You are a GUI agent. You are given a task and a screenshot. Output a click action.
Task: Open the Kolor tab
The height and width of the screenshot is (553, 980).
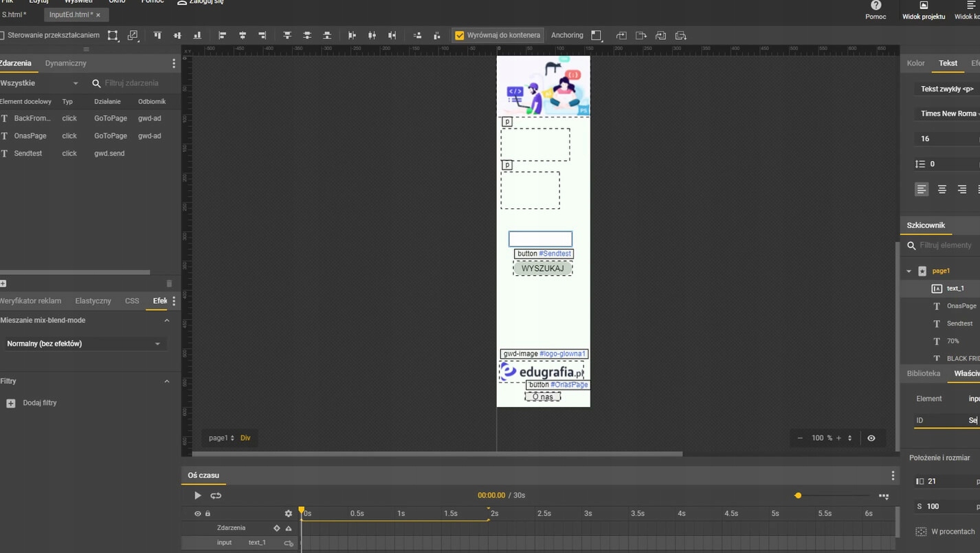915,63
